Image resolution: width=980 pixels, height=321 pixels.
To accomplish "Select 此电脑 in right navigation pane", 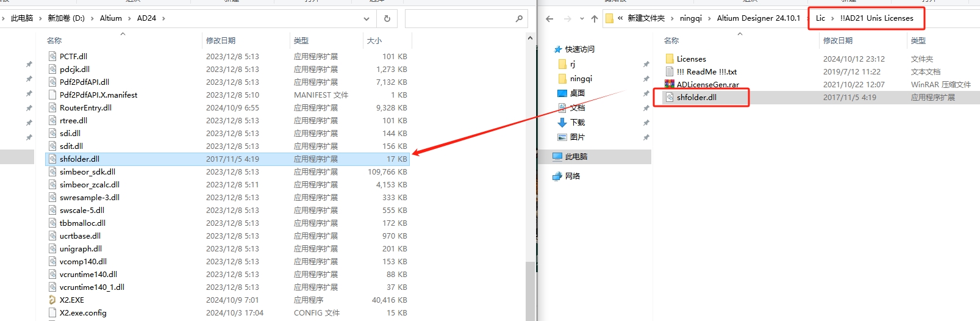I will coord(576,156).
